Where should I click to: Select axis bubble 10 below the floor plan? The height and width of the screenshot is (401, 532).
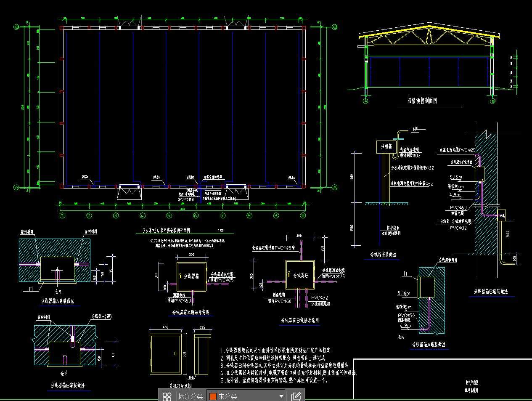coord(302,216)
